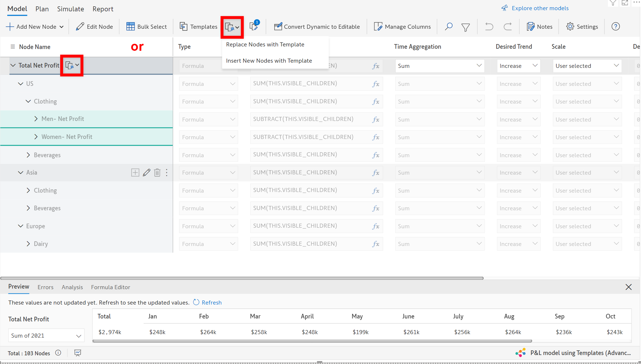Click the Refresh link in Preview

coord(211,303)
